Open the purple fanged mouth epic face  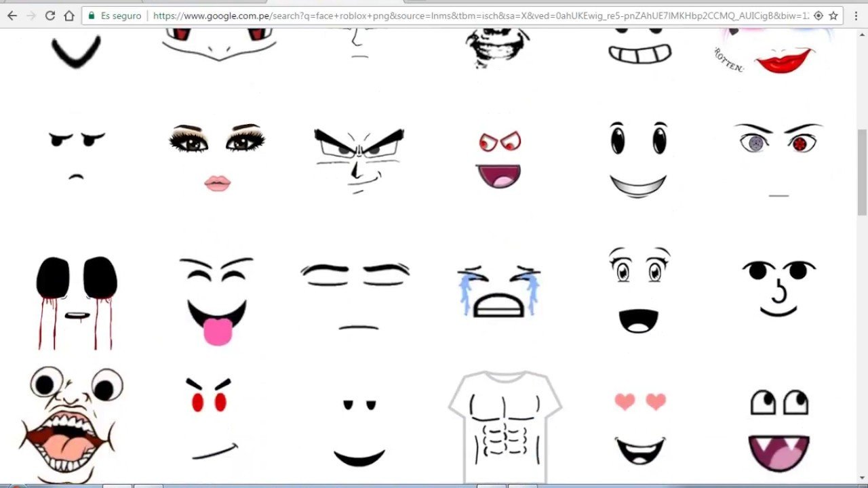(779, 430)
